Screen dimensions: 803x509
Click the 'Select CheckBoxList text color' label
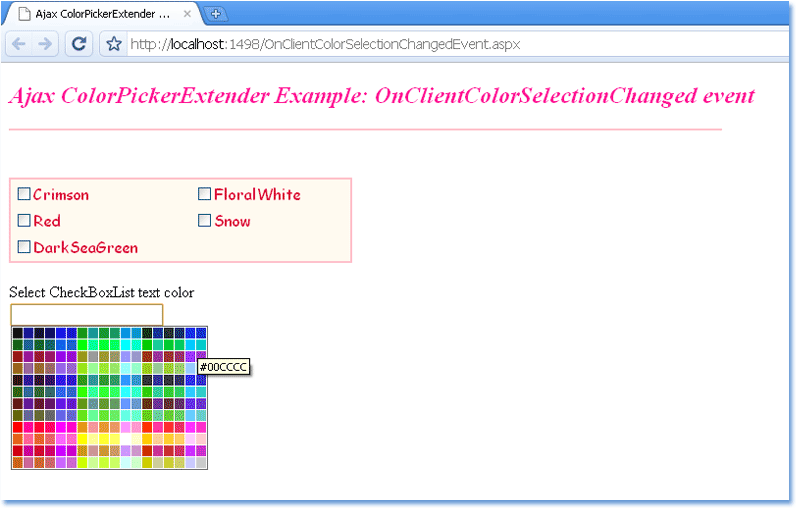point(101,292)
